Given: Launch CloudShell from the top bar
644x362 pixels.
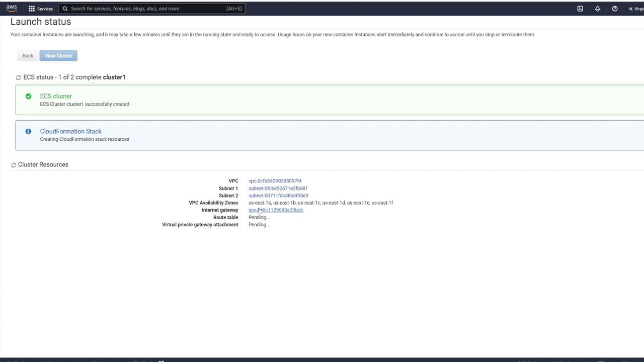Looking at the screenshot, I should [580, 9].
